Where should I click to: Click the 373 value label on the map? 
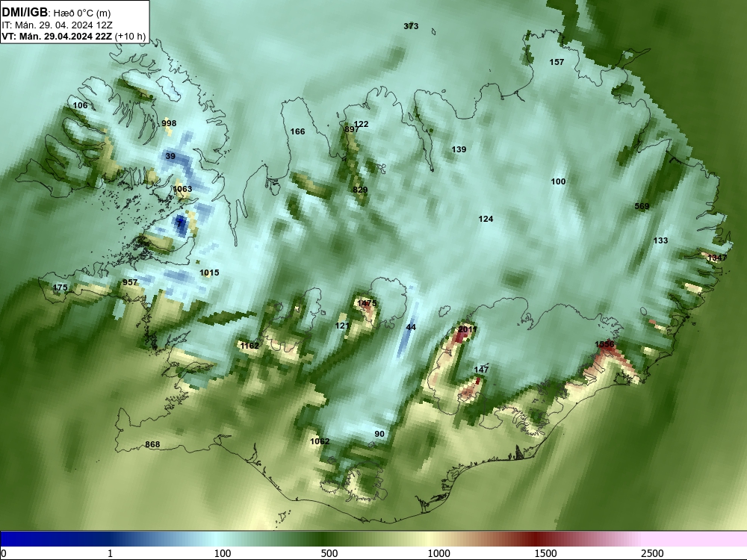tap(411, 26)
